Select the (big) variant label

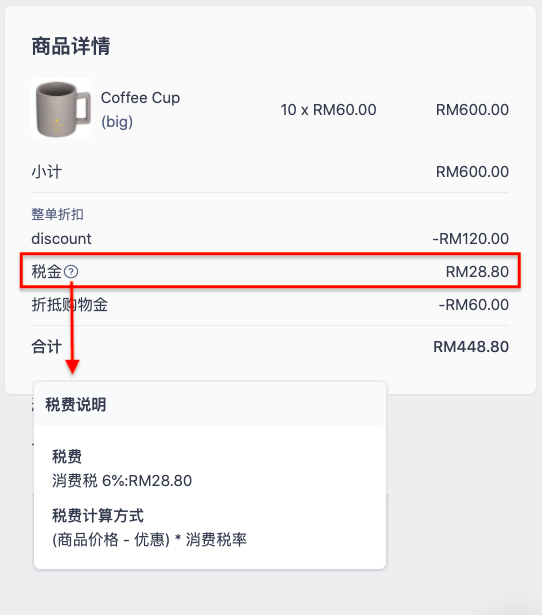[x=117, y=122]
